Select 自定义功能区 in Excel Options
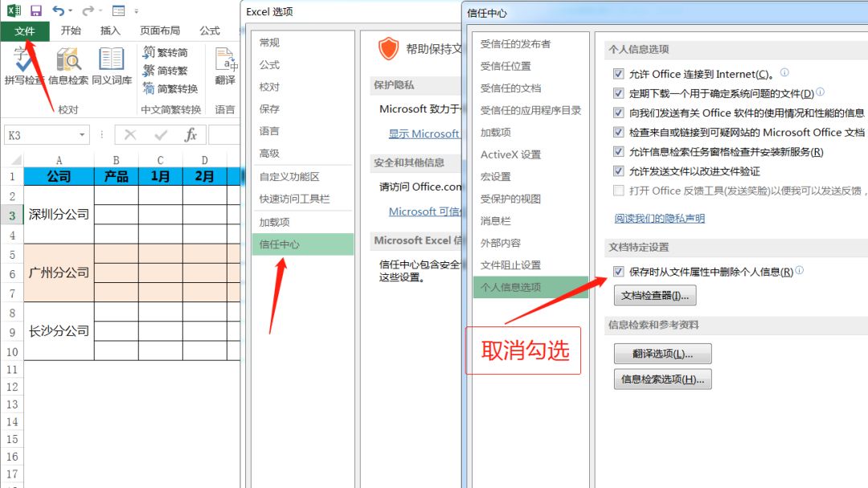Viewport: 868px width, 488px height. 302,177
